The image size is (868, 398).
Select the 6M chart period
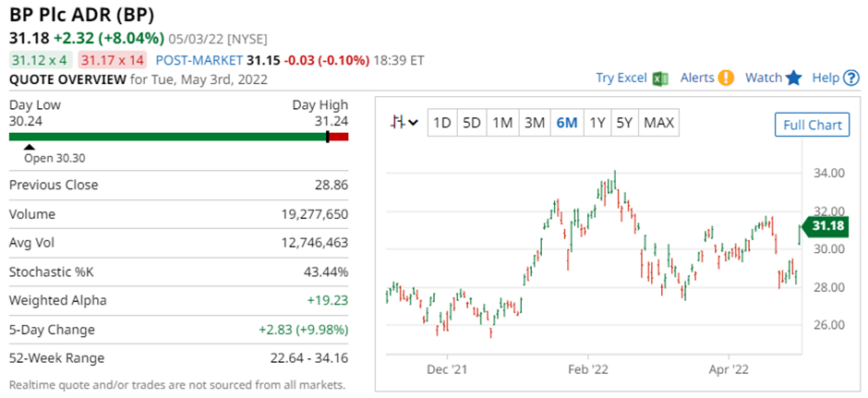coord(566,123)
